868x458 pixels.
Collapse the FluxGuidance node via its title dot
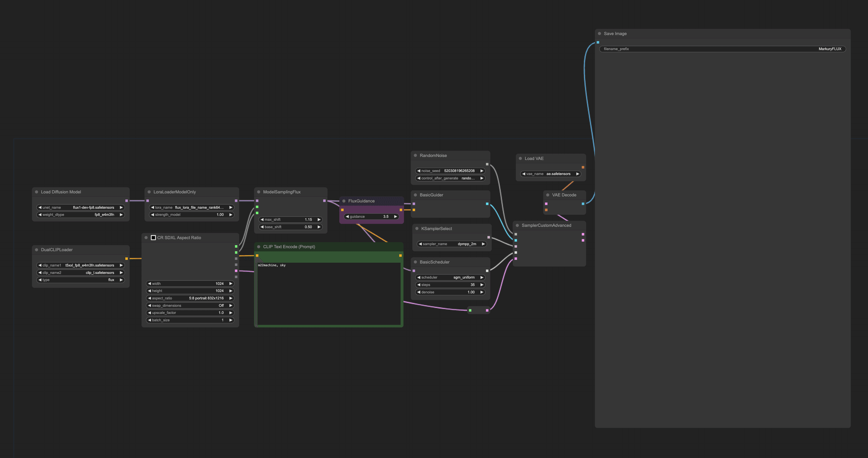[344, 201]
